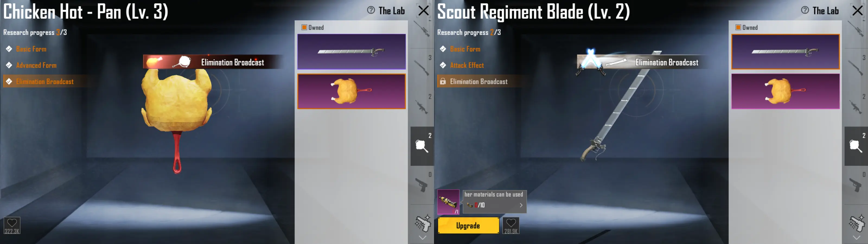Image resolution: width=868 pixels, height=244 pixels.
Task: Expand weapon categories with right bottom chevron
Action: pyautogui.click(x=856, y=237)
